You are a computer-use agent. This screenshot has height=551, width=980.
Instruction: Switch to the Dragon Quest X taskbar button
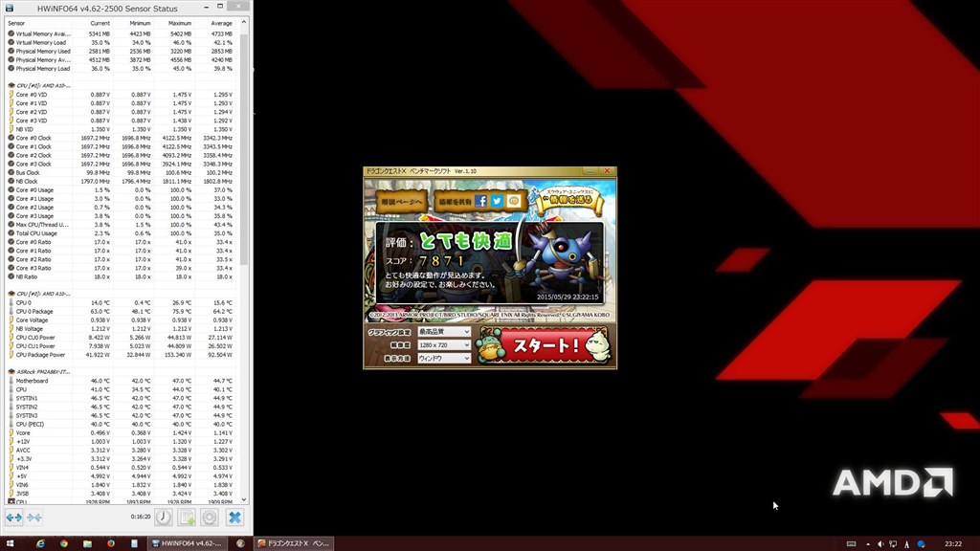294,543
